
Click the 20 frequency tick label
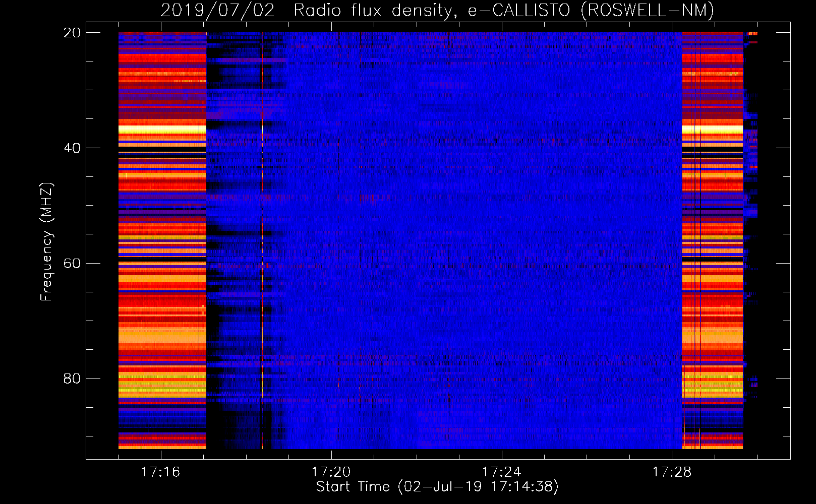(72, 33)
